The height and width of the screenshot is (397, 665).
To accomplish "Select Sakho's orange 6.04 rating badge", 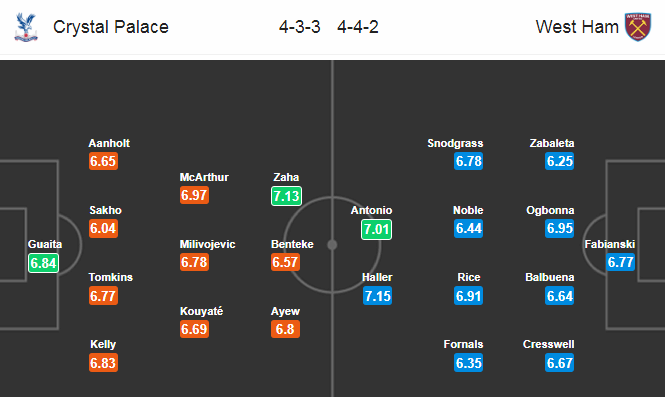I will coord(103,228).
